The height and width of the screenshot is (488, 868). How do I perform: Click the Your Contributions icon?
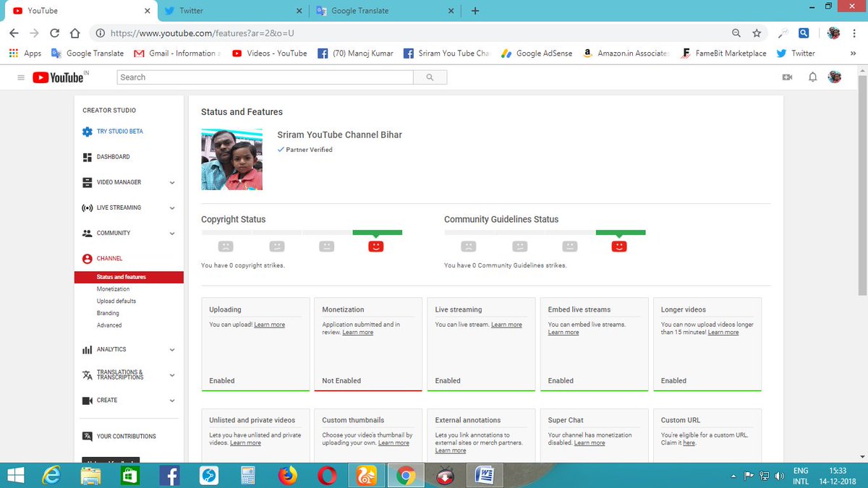pos(88,437)
